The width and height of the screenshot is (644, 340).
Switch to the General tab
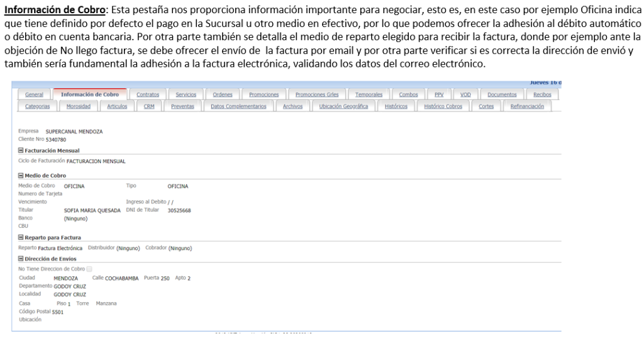34,94
